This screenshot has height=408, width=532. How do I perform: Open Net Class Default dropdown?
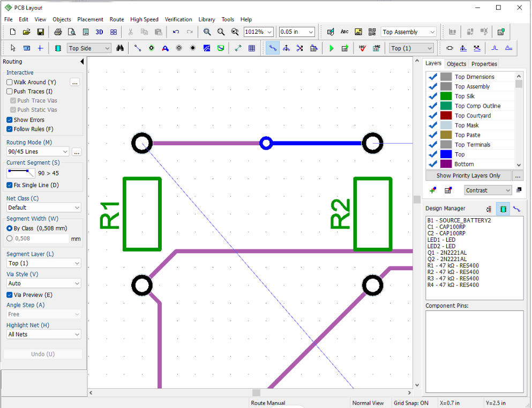point(44,207)
